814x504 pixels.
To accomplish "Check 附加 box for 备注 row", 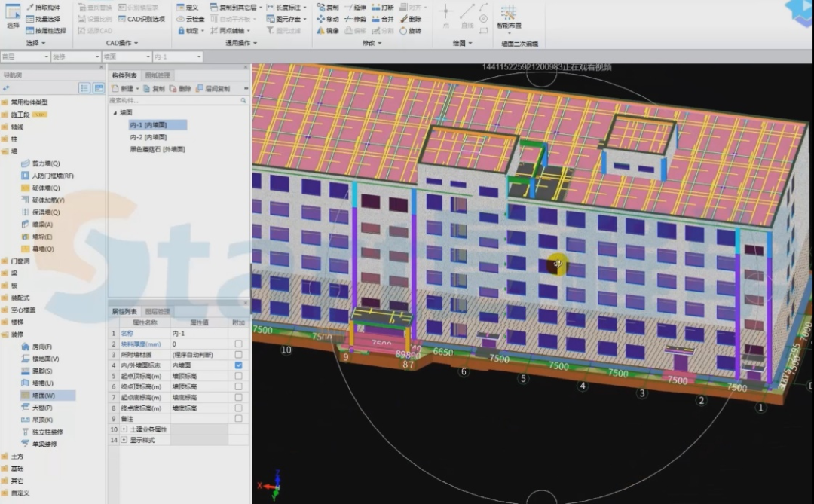I will (238, 418).
